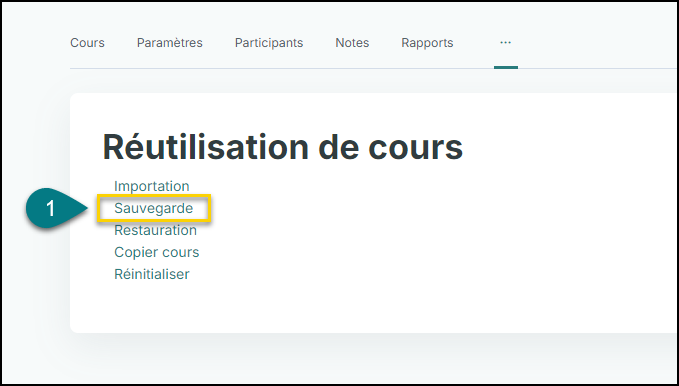Image resolution: width=679 pixels, height=386 pixels.
Task: Select the Copier cours link
Action: coord(156,252)
